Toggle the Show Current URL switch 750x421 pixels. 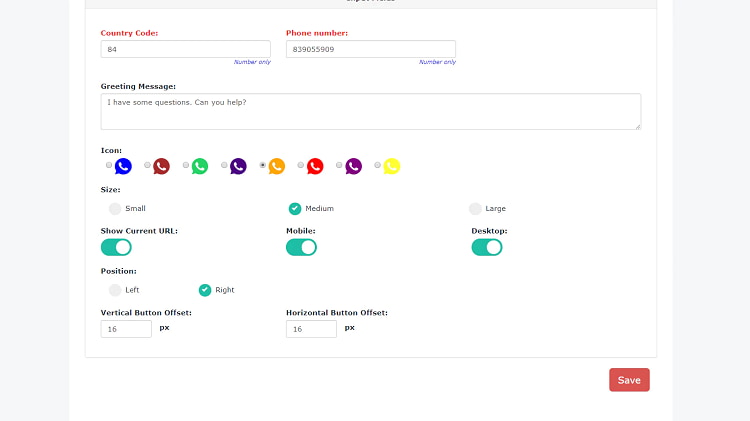click(x=116, y=247)
